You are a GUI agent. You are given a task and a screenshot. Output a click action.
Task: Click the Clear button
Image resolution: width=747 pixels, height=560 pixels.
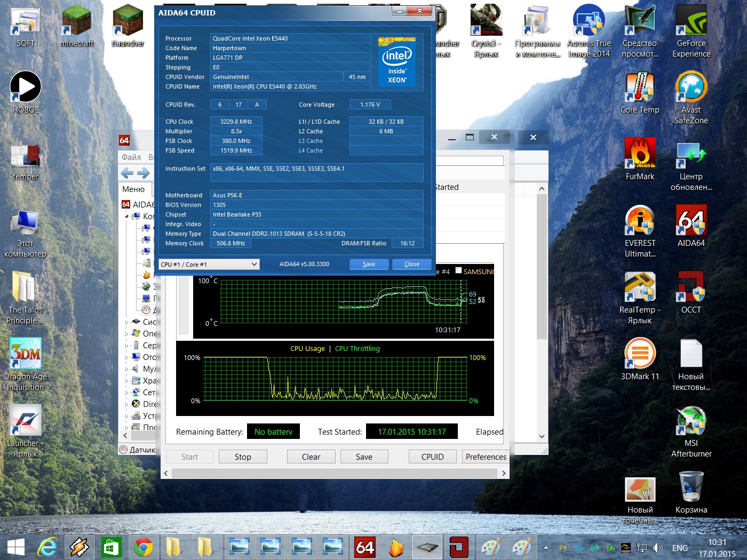(x=311, y=457)
